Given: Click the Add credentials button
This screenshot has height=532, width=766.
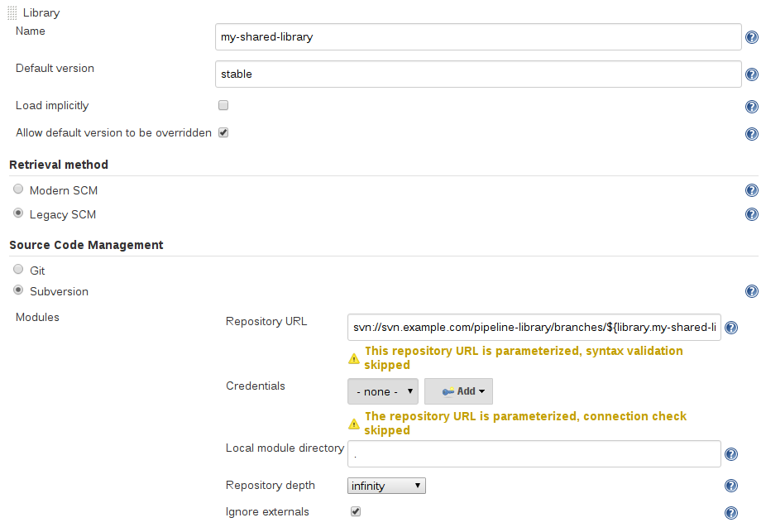Looking at the screenshot, I should tap(458, 391).
